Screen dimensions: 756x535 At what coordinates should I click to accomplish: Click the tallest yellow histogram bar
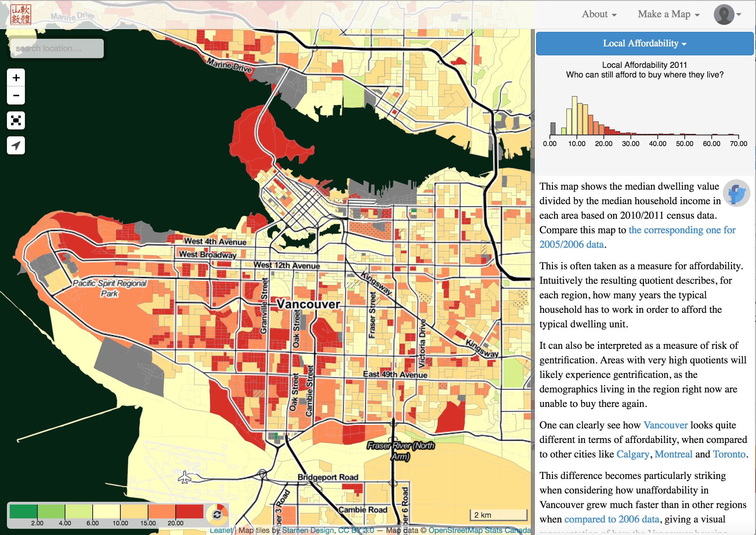[x=574, y=116]
